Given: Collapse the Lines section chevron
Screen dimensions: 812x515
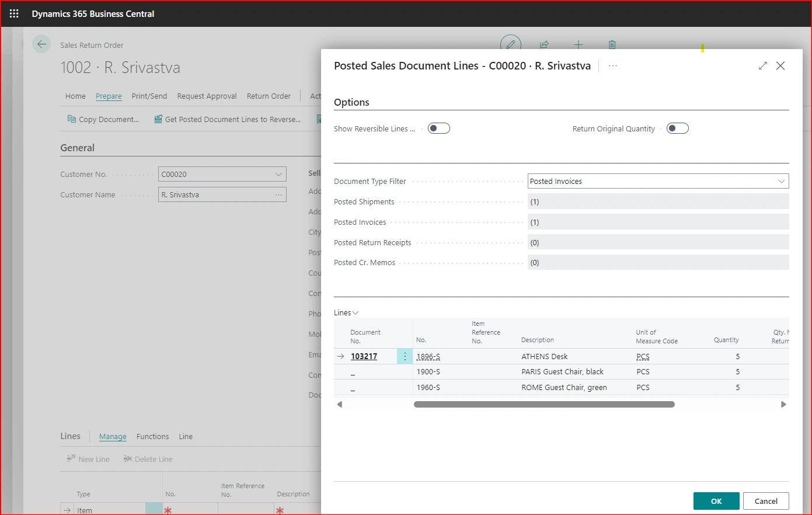Looking at the screenshot, I should click(x=356, y=312).
